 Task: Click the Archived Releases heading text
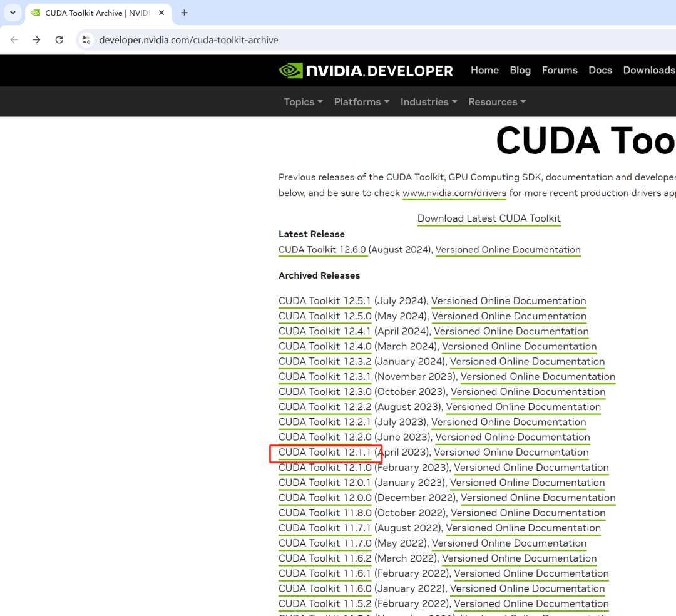point(319,276)
